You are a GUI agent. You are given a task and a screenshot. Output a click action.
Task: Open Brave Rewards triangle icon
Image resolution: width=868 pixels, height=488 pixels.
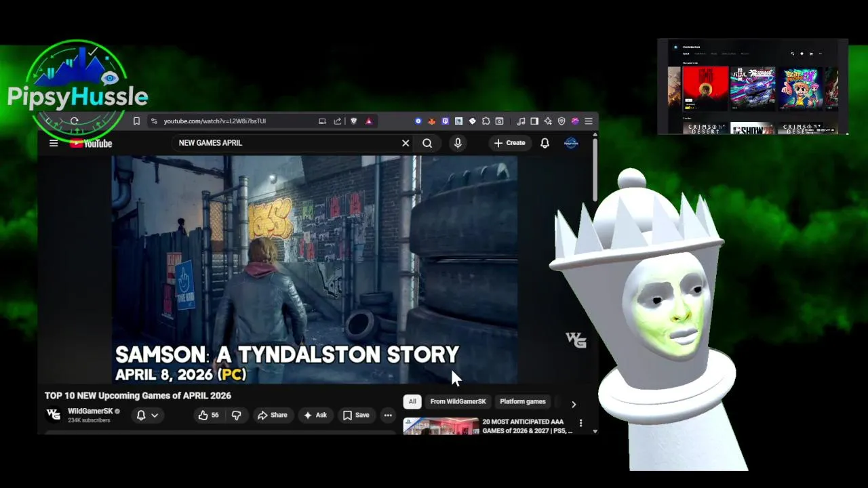[x=368, y=121]
